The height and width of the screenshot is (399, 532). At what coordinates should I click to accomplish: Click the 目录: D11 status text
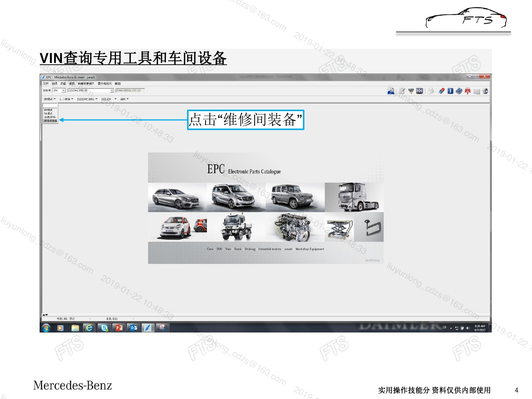112,319
